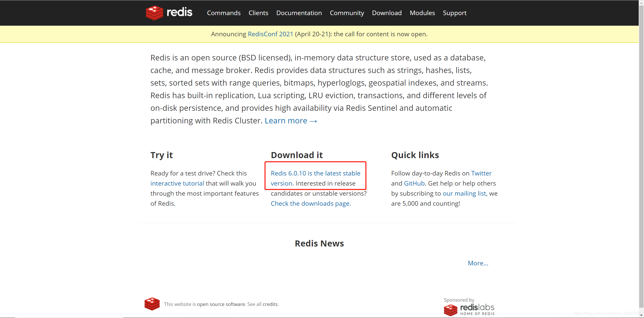Click the Learn more → link

point(291,121)
